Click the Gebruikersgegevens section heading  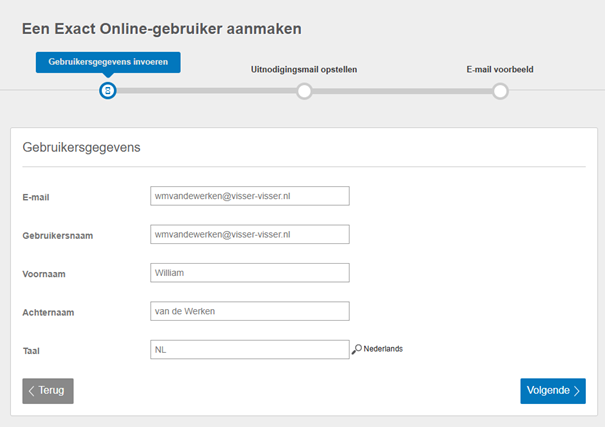81,147
